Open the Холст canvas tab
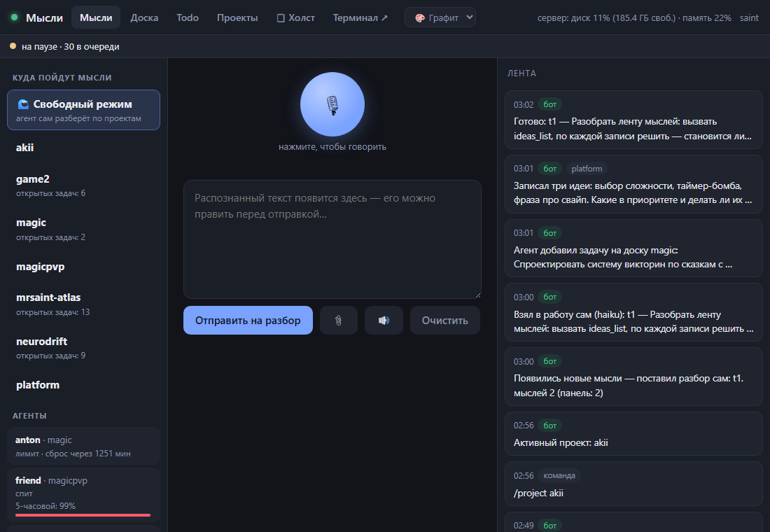The width and height of the screenshot is (770, 532). pos(295,17)
